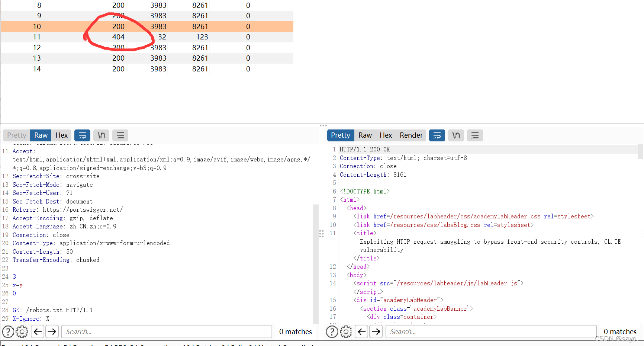This screenshot has height=346, width=644.
Task: Select result row 9 in results table
Action: coord(147,16)
